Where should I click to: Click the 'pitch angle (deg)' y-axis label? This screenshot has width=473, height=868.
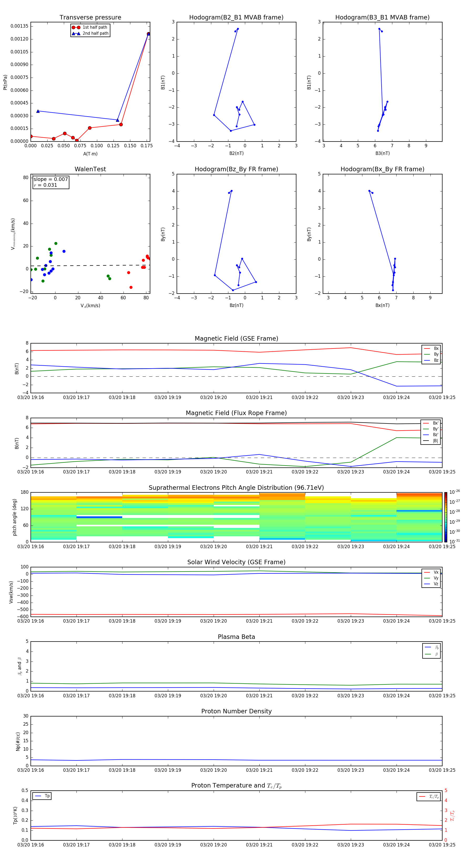[14, 517]
